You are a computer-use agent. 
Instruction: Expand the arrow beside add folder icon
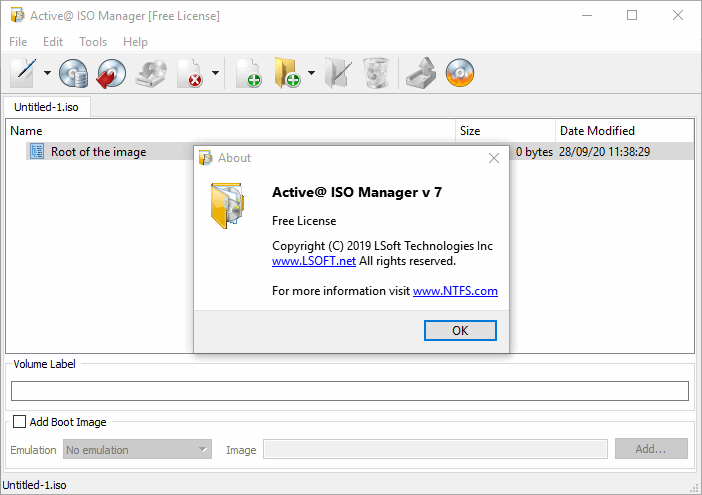[311, 73]
